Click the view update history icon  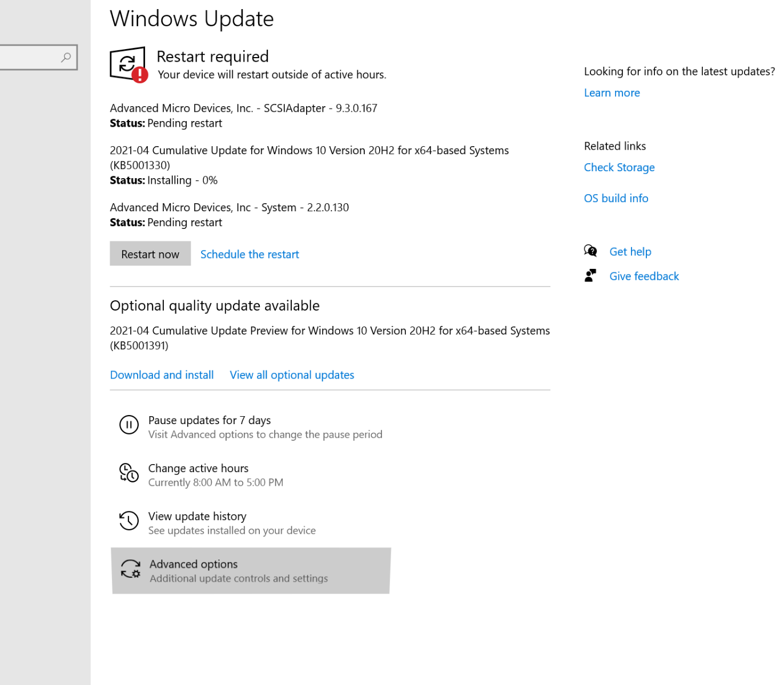coord(129,521)
